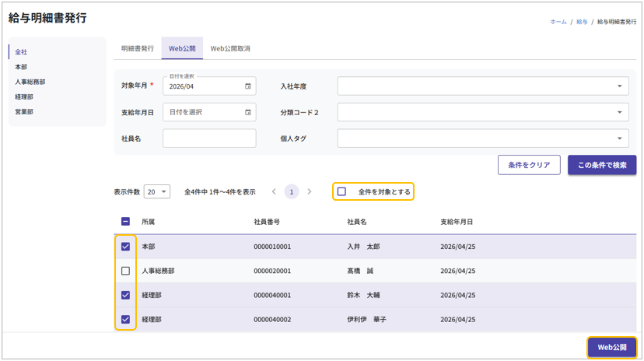Switch to the 明細書発行 tab

[x=137, y=48]
